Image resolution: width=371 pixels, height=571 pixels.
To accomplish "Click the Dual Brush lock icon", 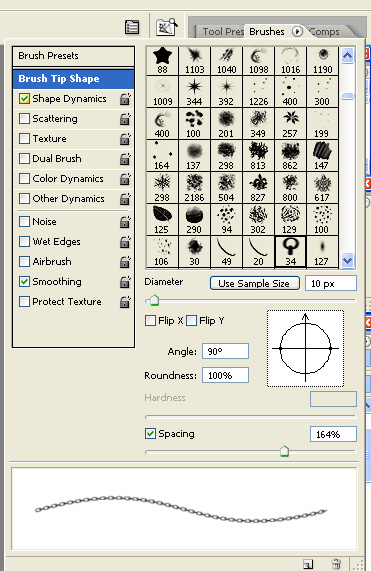I will coord(125,159).
